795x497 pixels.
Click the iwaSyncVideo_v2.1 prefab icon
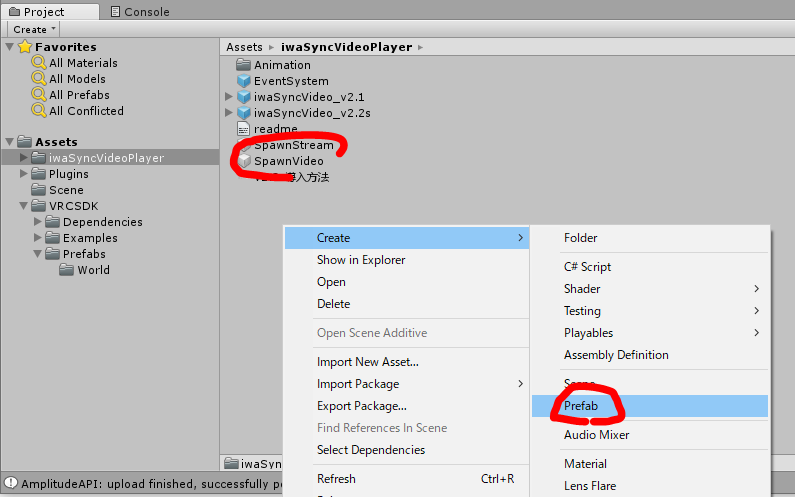[x=243, y=97]
